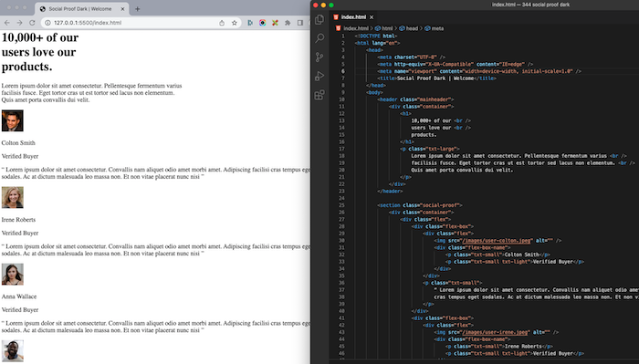Click the /images/user-irene.jpeg path in code
This screenshot has width=639, height=364.
click(495, 332)
